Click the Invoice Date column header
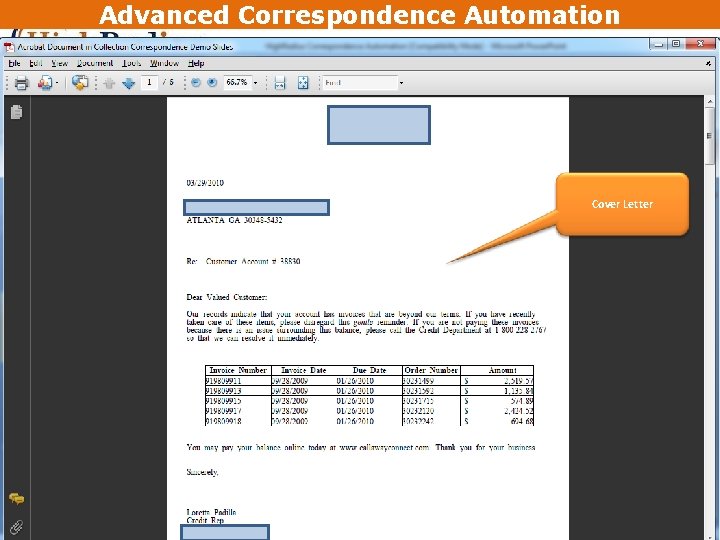Screen dimensions: 720x540 point(304,370)
